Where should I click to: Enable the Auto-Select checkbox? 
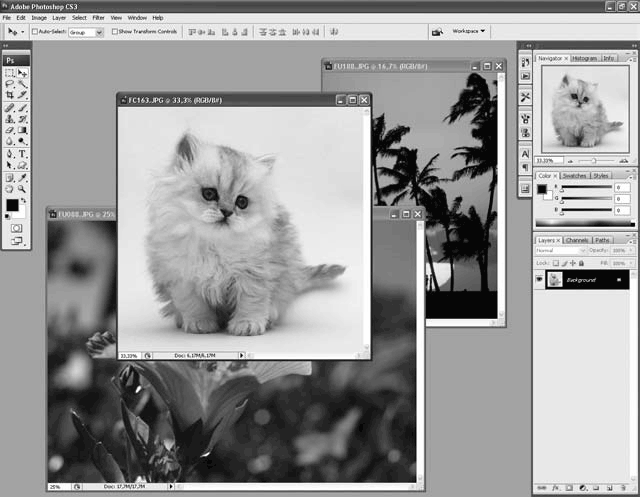pos(35,32)
